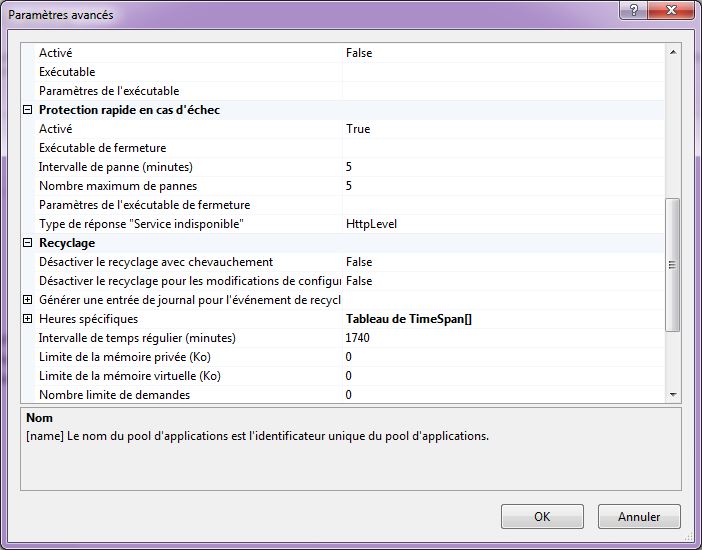Close the Paramètres avancés dialog
This screenshot has width=702, height=550.
(x=671, y=10)
